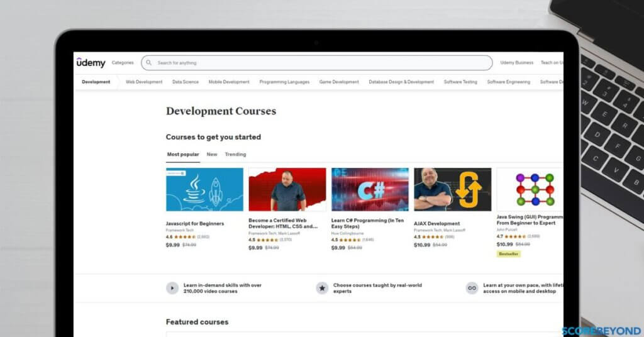Open Database Design & Development subcategory
Viewport: 644px width, 337px height.
coord(401,82)
